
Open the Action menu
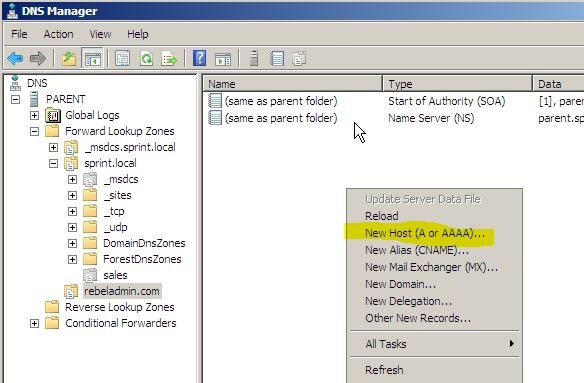(58, 34)
